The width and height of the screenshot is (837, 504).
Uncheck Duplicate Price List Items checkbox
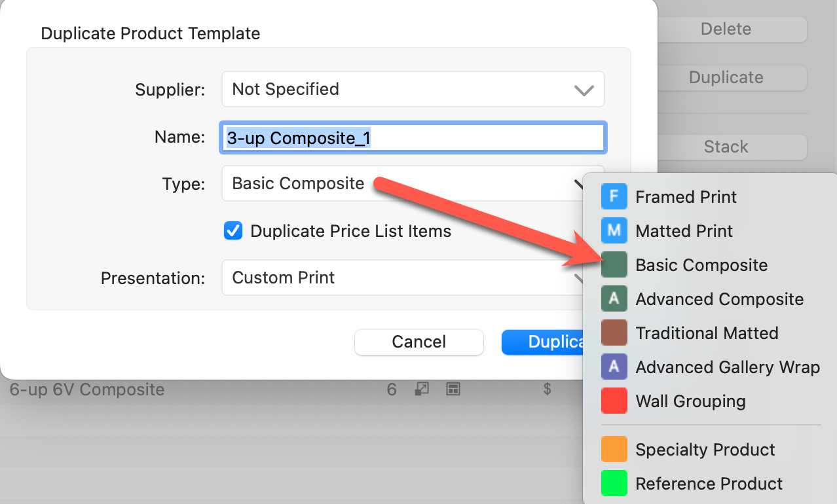pyautogui.click(x=233, y=231)
